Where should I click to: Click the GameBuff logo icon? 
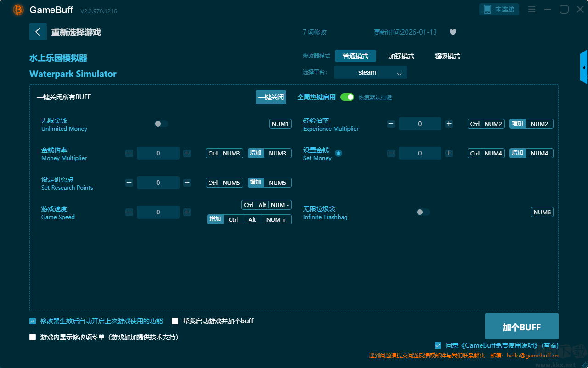tap(18, 10)
